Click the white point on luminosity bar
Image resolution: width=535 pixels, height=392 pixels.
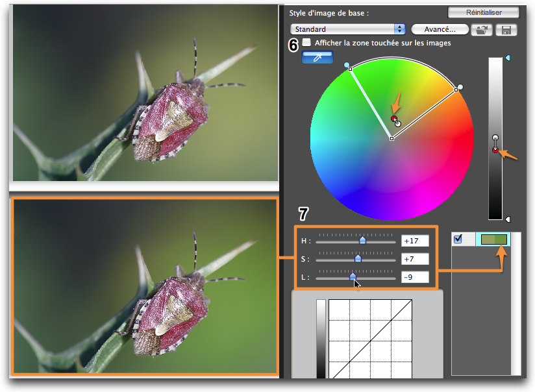coord(495,138)
